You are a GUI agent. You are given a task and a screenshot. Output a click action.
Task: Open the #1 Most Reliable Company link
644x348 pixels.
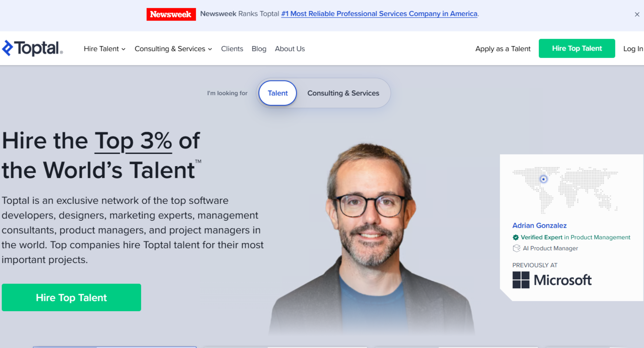pyautogui.click(x=379, y=14)
